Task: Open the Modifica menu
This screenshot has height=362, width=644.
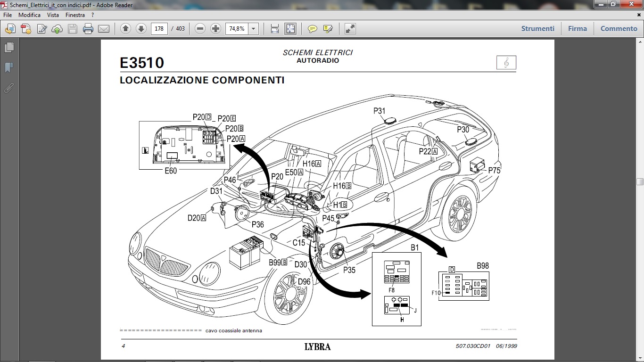Action: (30, 15)
